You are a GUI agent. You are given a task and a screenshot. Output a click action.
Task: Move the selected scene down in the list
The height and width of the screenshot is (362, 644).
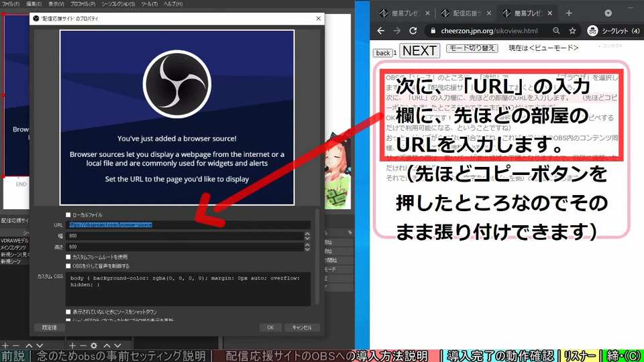pos(40,346)
